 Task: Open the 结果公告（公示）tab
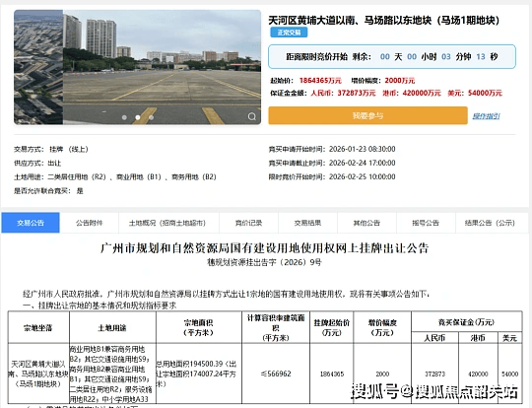point(490,223)
